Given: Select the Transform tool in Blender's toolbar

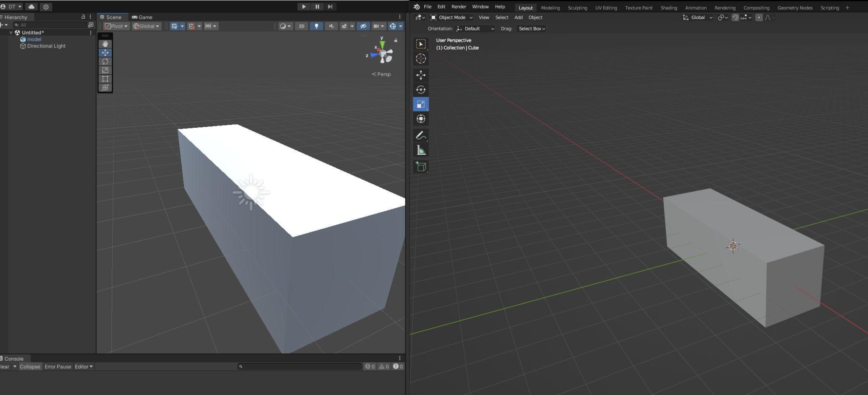Looking at the screenshot, I should point(421,119).
